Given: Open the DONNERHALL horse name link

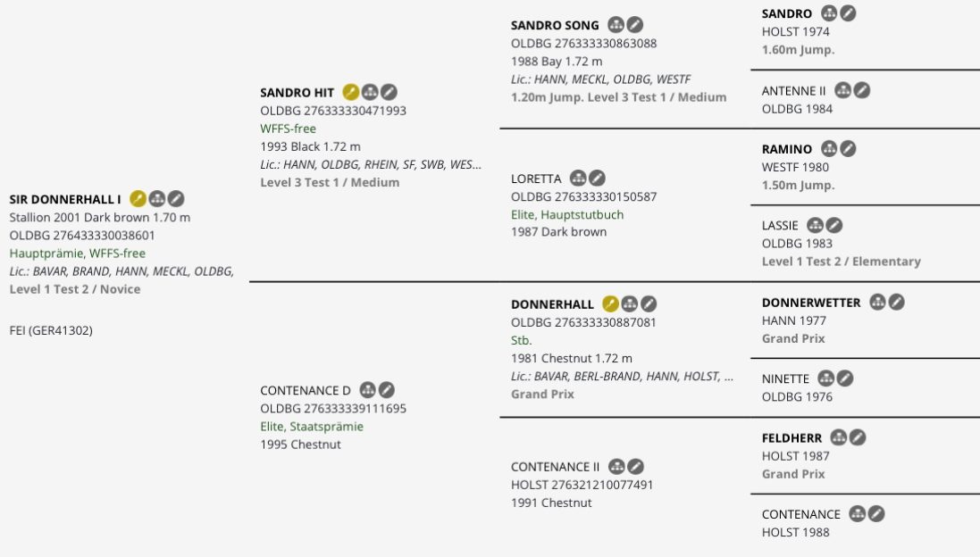Looking at the screenshot, I should click(552, 304).
